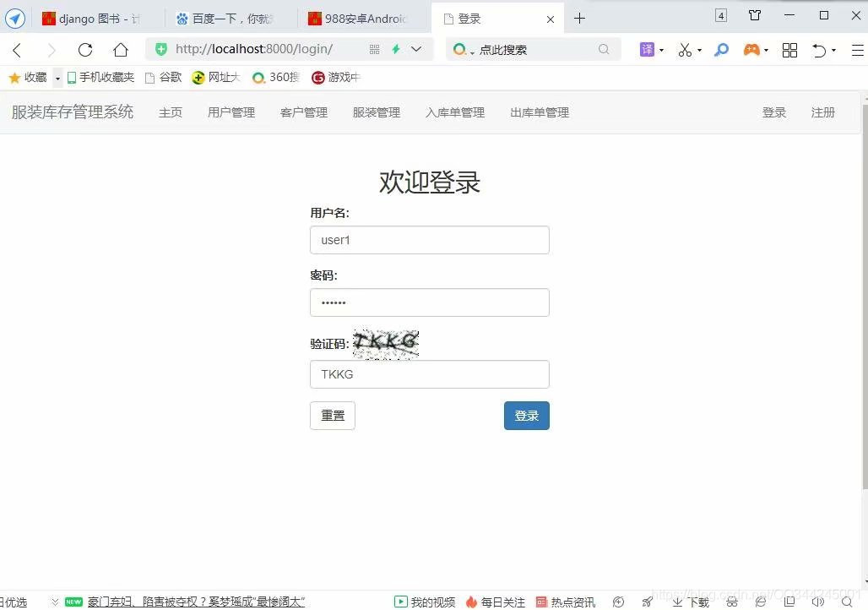Open the skin shirt icon
This screenshot has height=610, width=868.
(755, 15)
